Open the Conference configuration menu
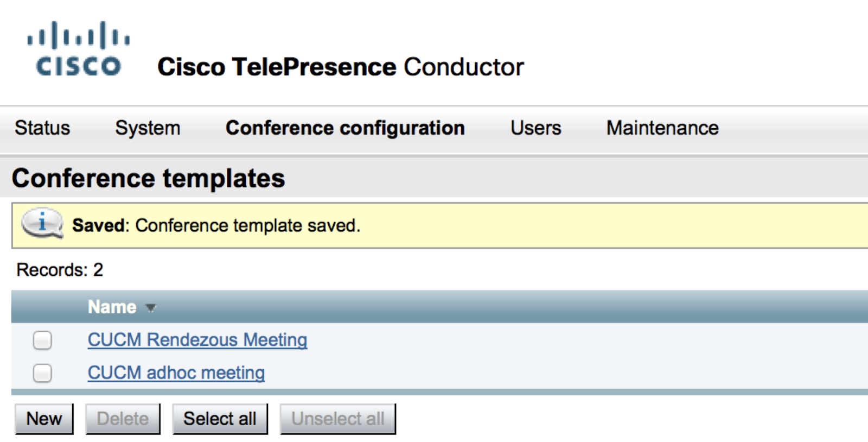This screenshot has width=868, height=442. tap(345, 128)
